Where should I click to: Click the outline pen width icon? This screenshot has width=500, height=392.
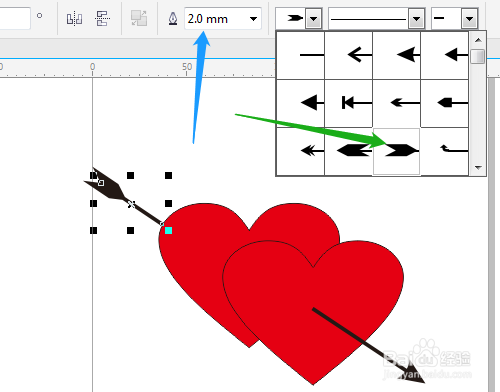[x=173, y=19]
